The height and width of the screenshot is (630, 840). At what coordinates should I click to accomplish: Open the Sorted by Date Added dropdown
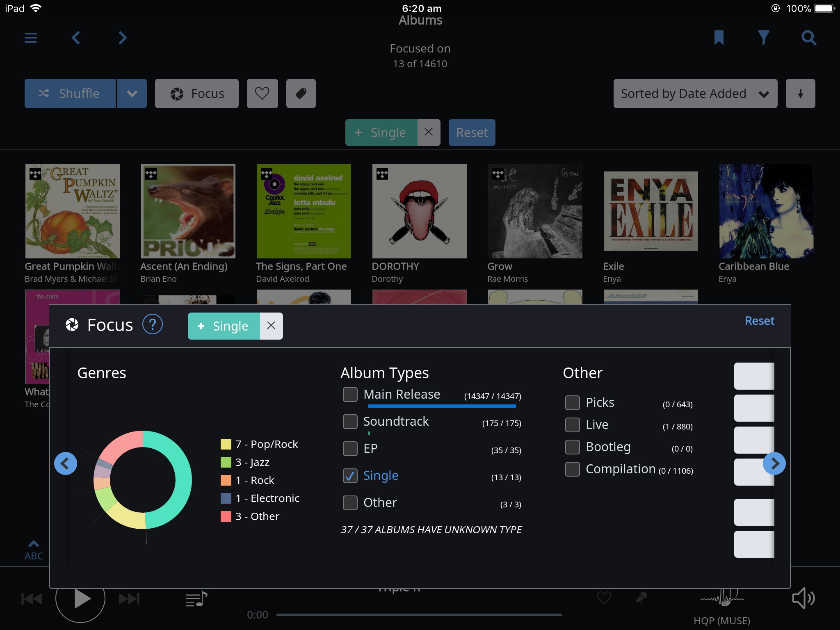695,94
